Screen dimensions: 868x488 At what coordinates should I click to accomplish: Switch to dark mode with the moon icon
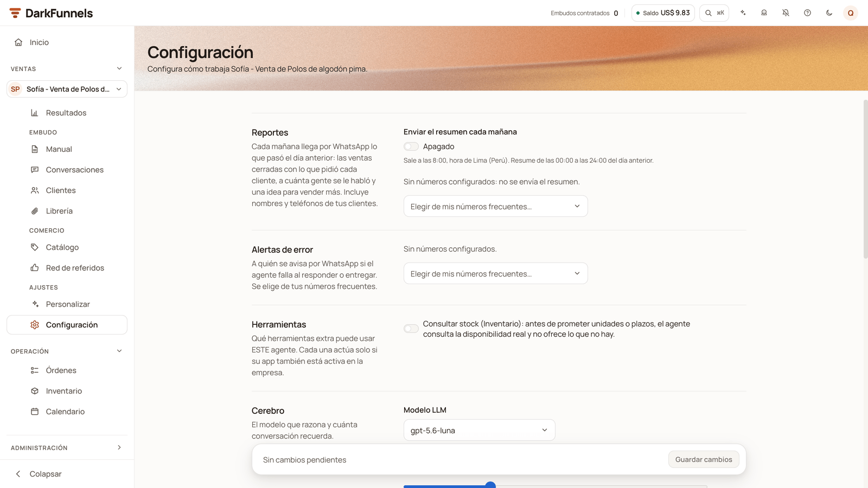[x=829, y=13]
